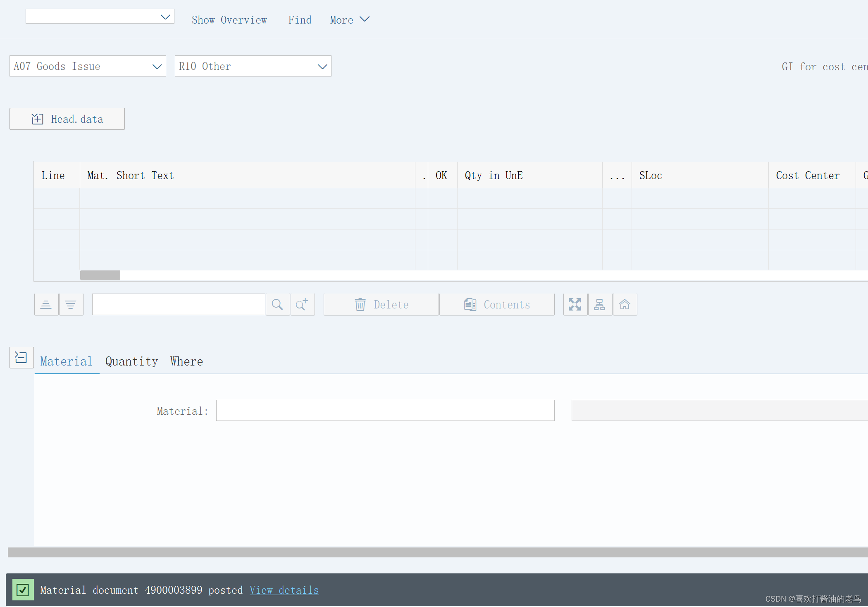Click the search magnifier icon
Screen dimensions: 868x607
click(x=277, y=304)
